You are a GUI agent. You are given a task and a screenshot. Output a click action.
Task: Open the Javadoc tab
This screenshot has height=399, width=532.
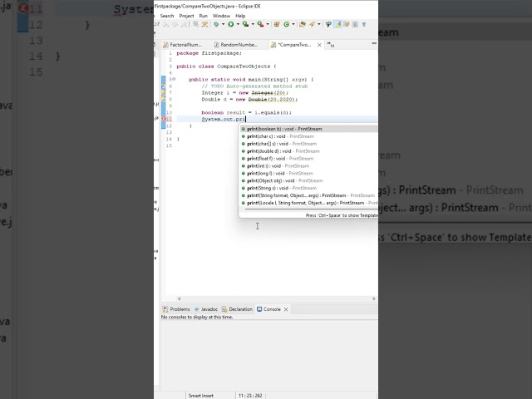(x=206, y=309)
